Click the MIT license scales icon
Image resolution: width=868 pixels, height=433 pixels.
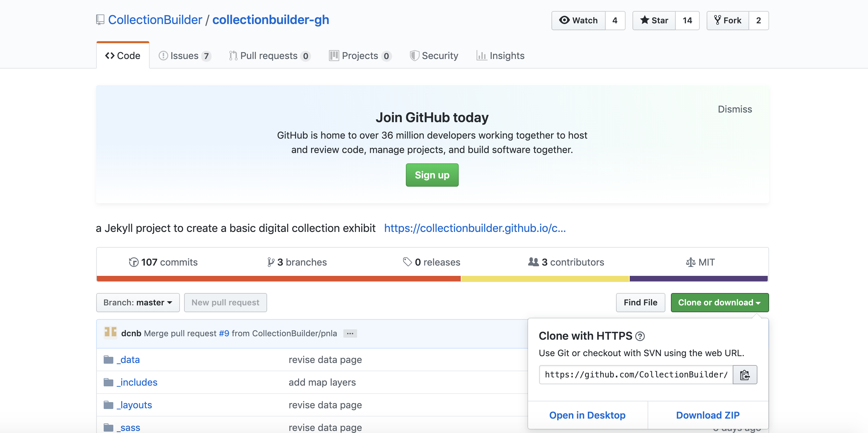coord(689,262)
